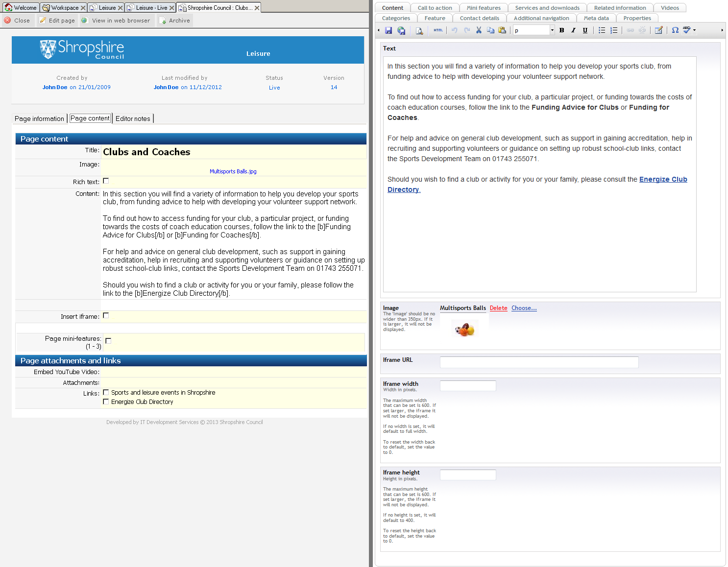This screenshot has width=728, height=567.
Task: Open the paragraph format dropdown
Action: [552, 30]
